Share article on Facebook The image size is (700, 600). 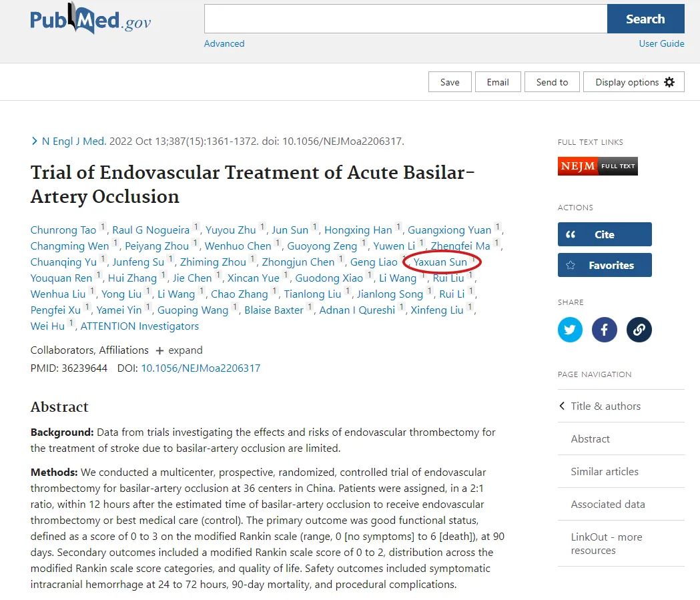point(605,330)
